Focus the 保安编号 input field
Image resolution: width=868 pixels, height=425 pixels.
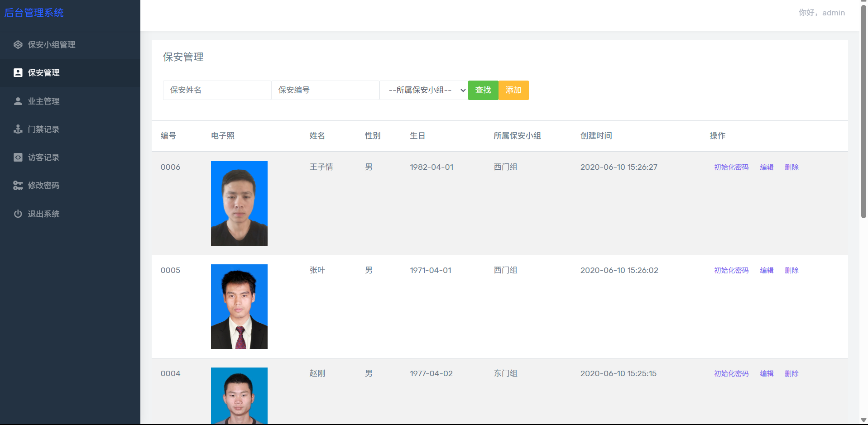coord(325,90)
